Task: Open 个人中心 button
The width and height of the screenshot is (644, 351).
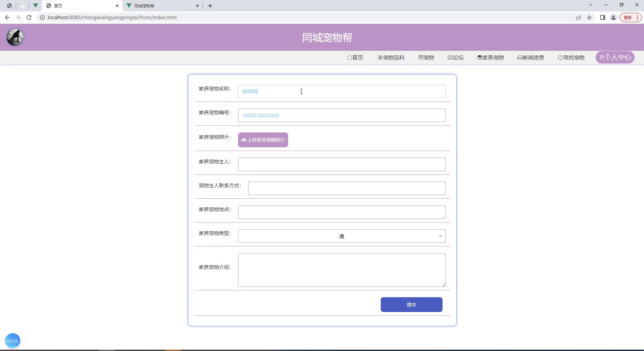Action: (615, 57)
